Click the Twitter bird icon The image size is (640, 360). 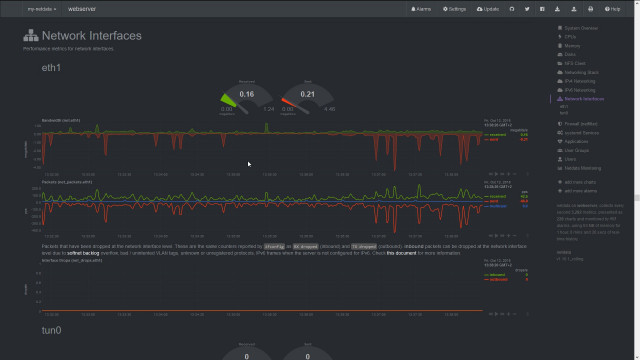click(527, 9)
